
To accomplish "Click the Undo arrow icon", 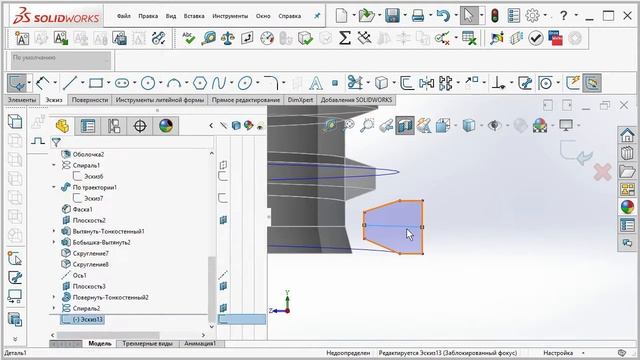I will 443,16.
